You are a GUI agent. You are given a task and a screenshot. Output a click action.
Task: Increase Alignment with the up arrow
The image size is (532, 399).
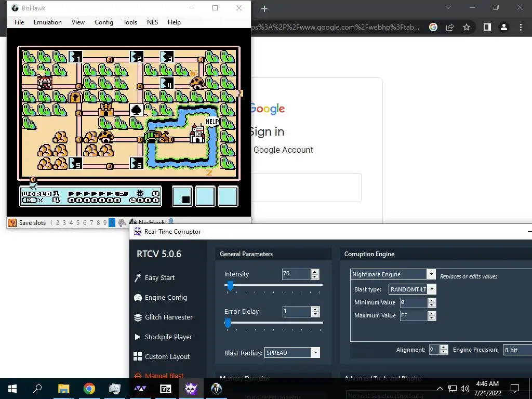pos(444,348)
